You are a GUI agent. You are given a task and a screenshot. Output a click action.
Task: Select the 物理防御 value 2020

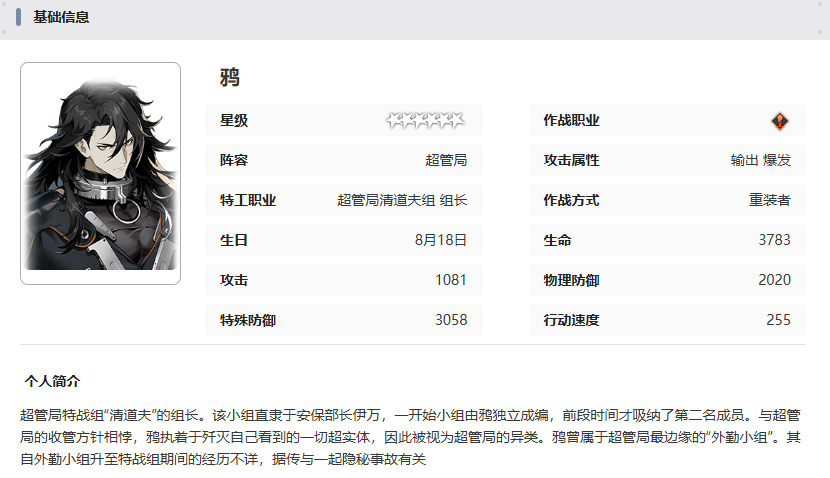click(x=774, y=280)
